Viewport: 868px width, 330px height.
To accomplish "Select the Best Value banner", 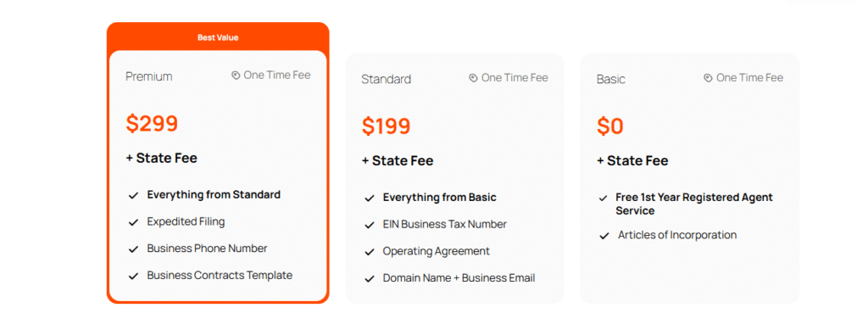I will pyautogui.click(x=218, y=37).
